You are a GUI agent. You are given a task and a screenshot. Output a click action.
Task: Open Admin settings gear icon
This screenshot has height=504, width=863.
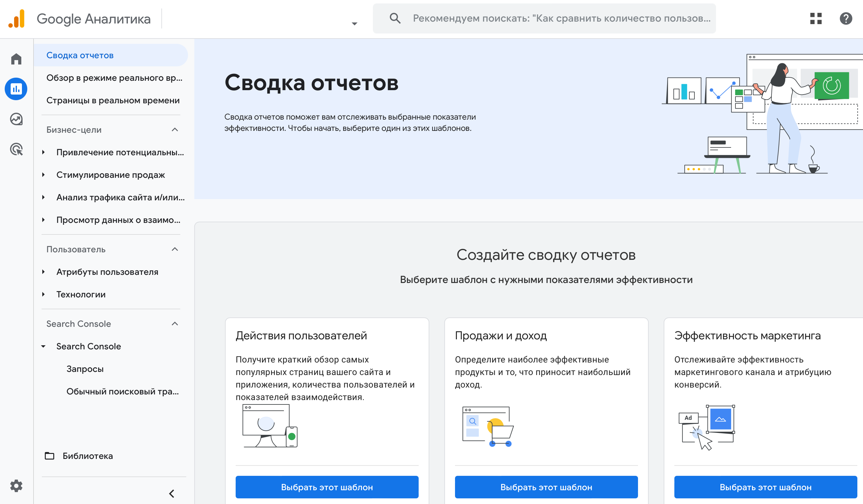[16, 486]
